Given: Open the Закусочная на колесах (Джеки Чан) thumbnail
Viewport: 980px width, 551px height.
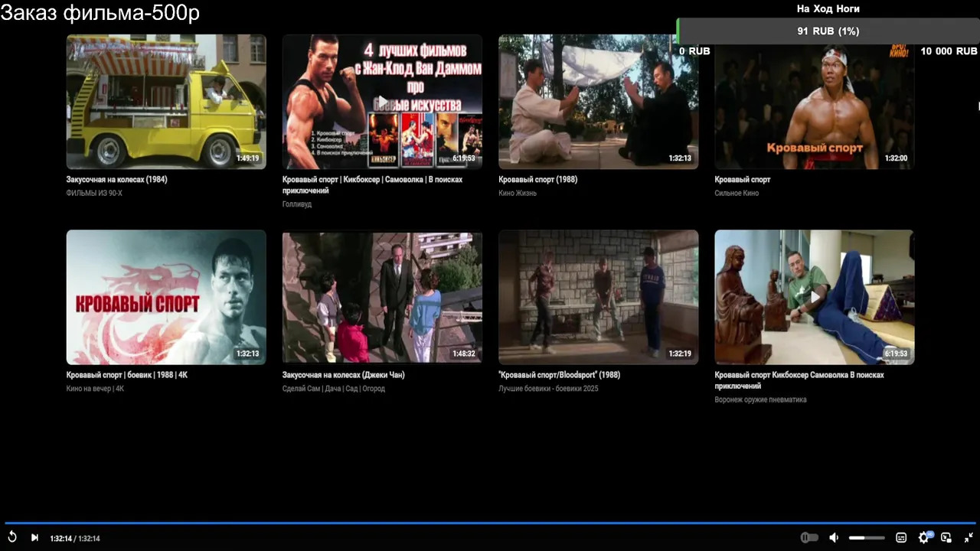Looking at the screenshot, I should point(382,297).
